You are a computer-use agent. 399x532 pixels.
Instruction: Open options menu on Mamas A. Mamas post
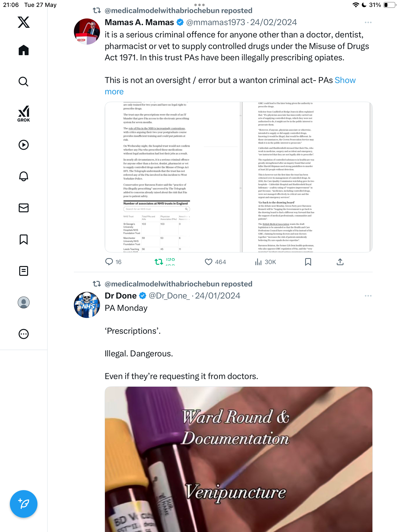(368, 22)
